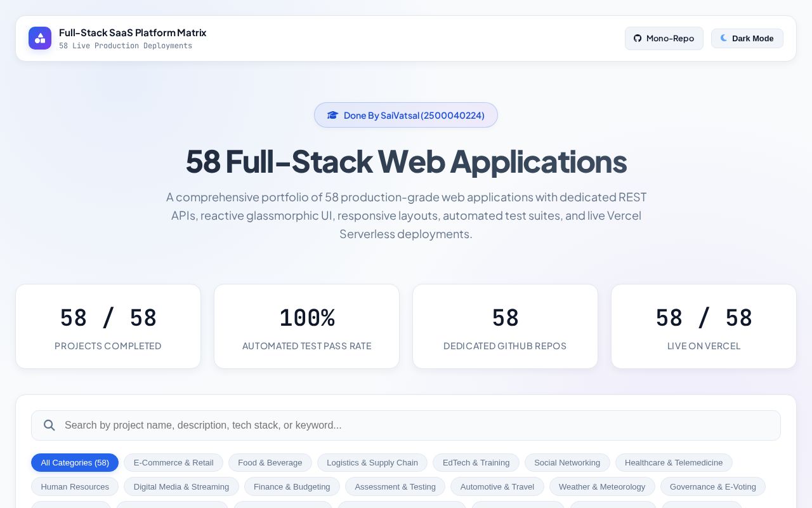
Task: Click the Full-Stack SaaS Platform Matrix title
Action: (x=133, y=32)
